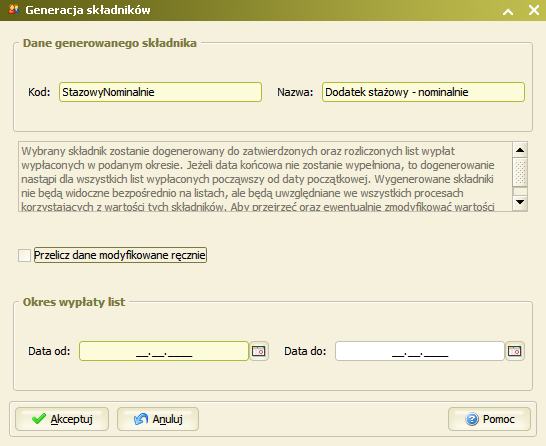Click the 'Kod:' label
This screenshot has width=546, height=446.
(39, 92)
